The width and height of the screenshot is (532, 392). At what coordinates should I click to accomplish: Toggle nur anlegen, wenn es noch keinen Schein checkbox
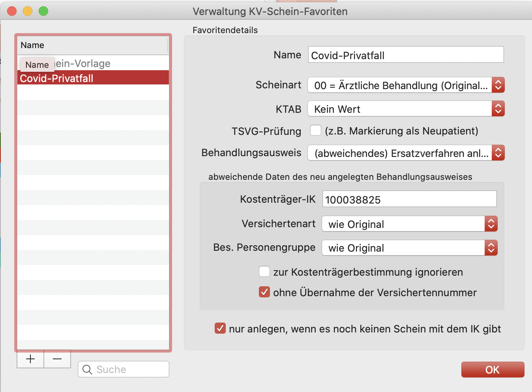pos(220,328)
